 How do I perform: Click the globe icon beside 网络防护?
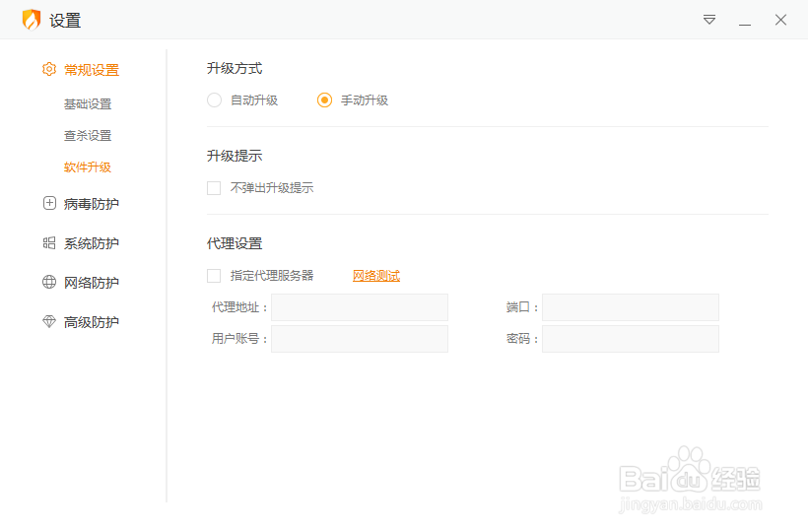(x=49, y=283)
